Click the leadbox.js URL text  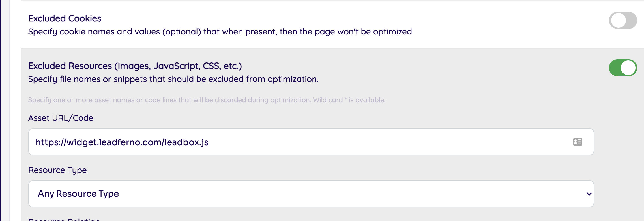[x=122, y=142]
